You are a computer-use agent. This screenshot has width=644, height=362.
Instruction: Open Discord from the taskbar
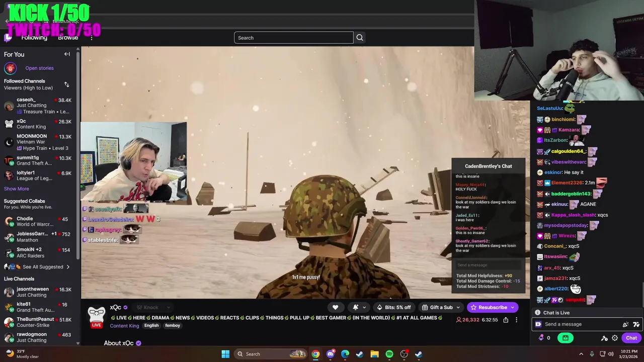click(330, 354)
